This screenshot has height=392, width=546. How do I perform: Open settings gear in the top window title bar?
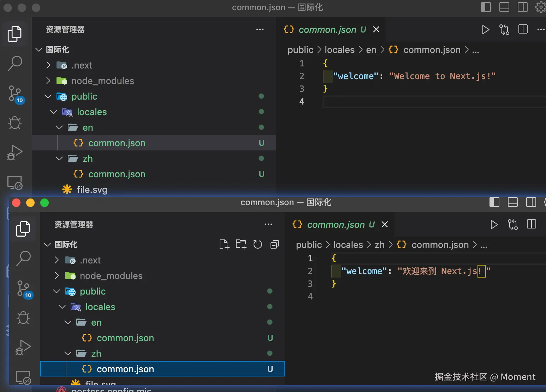[540, 7]
